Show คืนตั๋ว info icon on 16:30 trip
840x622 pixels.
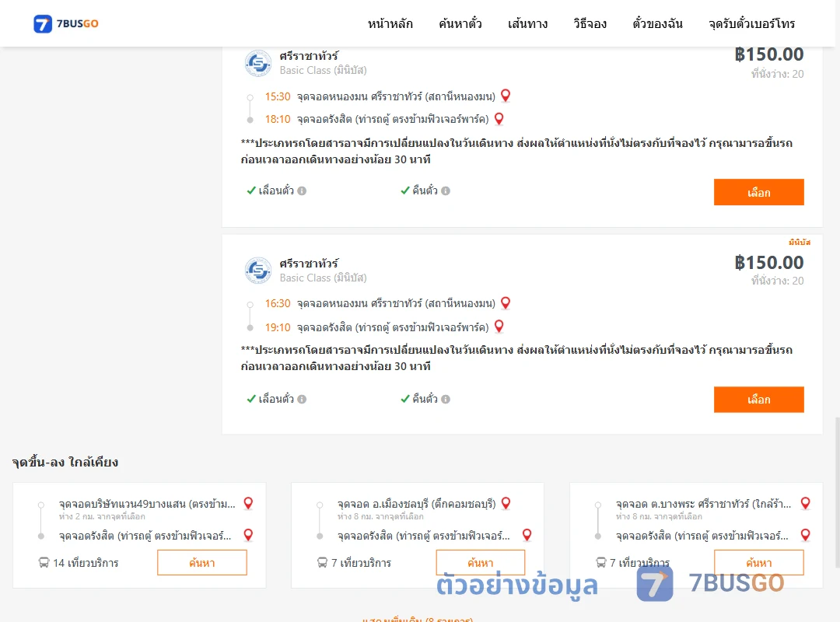(x=446, y=399)
